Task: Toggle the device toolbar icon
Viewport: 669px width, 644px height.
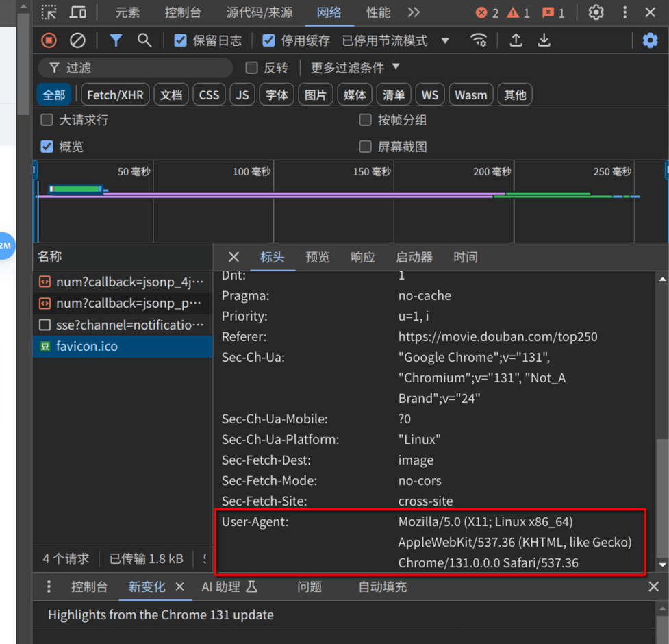Action: (x=78, y=12)
